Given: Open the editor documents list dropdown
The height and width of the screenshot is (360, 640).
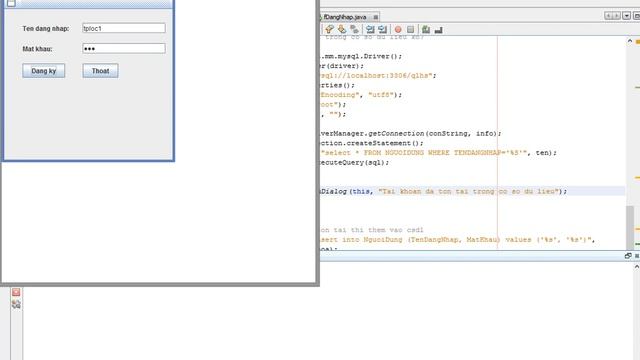Looking at the screenshot, I should click(x=627, y=16).
